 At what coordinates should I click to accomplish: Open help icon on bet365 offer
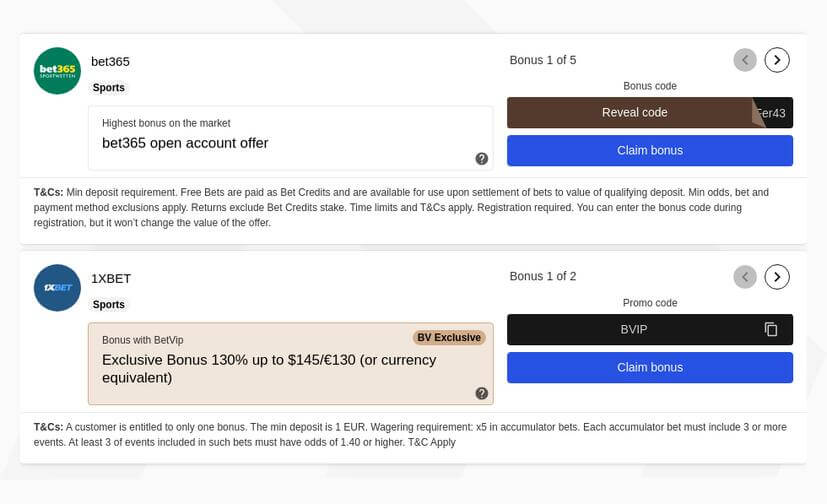point(482,159)
